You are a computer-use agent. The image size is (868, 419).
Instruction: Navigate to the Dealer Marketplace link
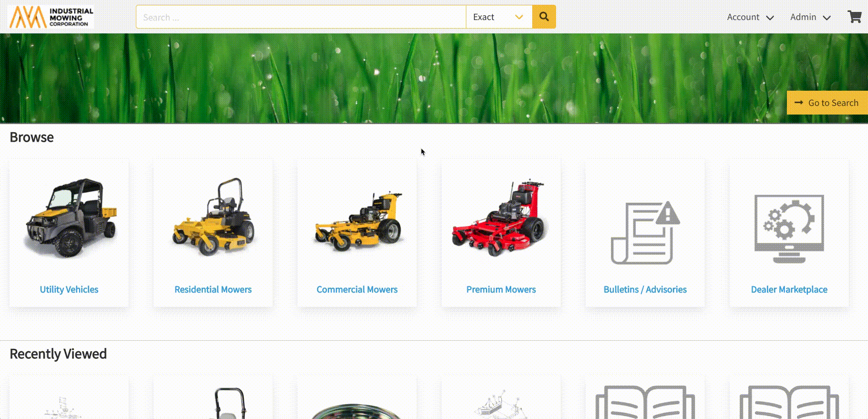point(789,290)
